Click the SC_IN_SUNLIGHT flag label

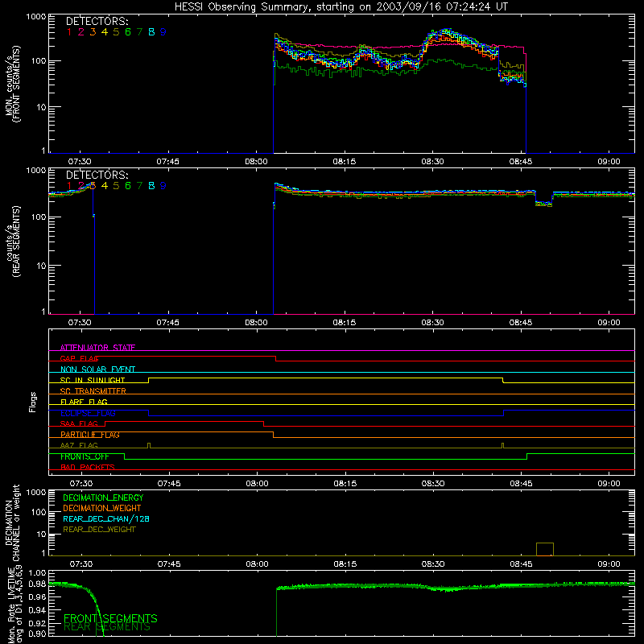point(93,380)
